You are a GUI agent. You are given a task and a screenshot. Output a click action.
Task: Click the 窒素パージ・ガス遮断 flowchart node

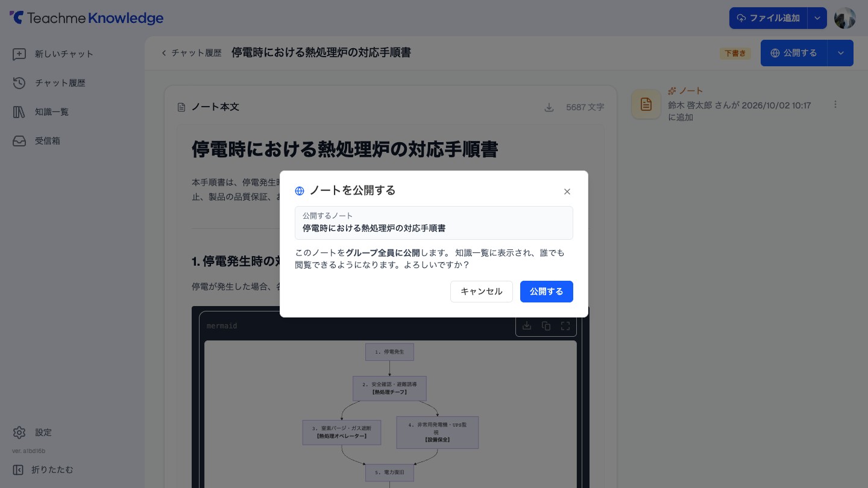click(342, 433)
